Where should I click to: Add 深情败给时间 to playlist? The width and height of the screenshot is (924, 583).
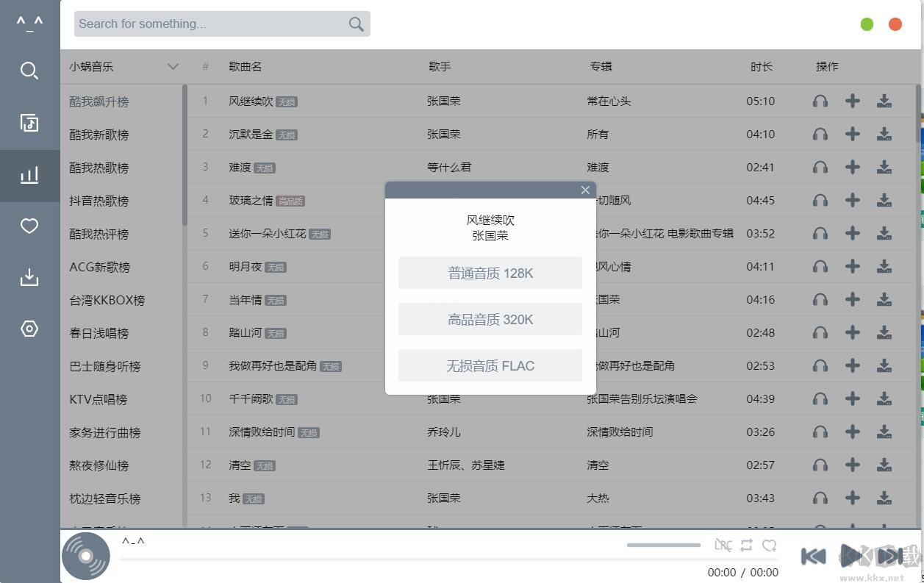click(x=853, y=432)
